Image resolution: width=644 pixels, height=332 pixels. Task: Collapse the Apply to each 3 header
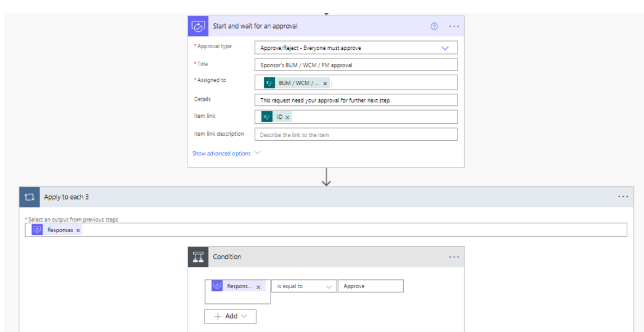coord(326,197)
